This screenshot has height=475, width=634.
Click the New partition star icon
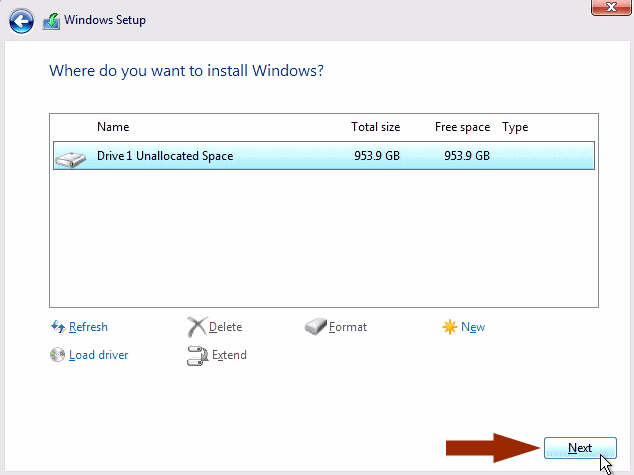pyautogui.click(x=450, y=327)
